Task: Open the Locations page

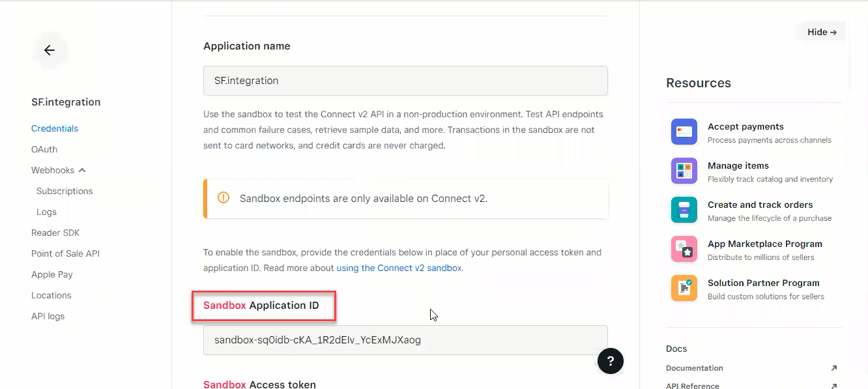Action: (x=51, y=295)
